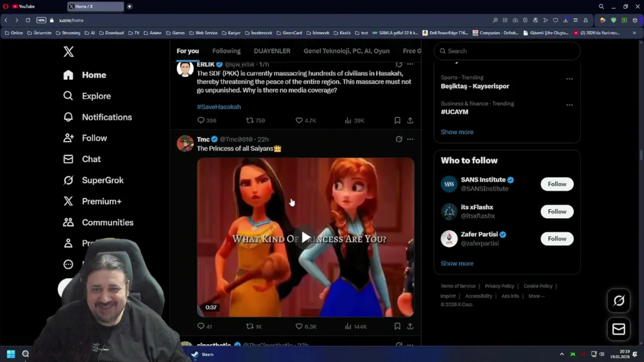Like the ERLIK post with 4.7K likes
Image resolution: width=644 pixels, height=362 pixels.
[x=305, y=121]
